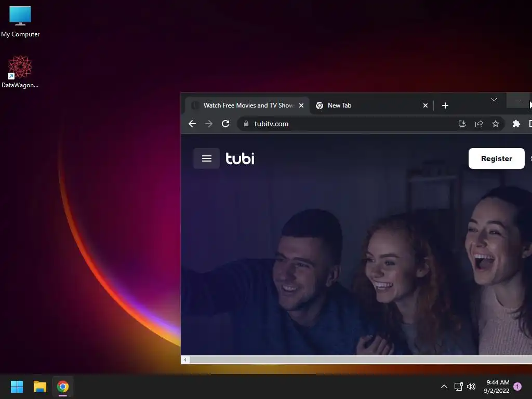
Task: Open the volume speaker icon
Action: tap(471, 387)
